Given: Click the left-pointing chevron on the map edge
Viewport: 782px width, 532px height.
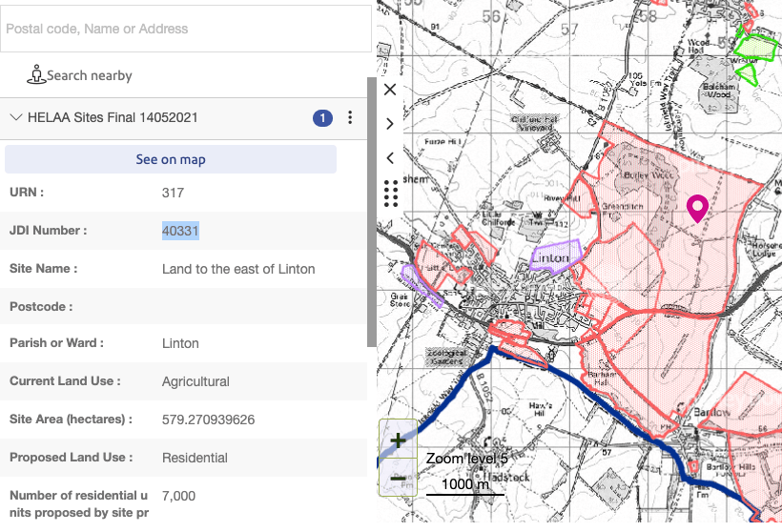Looking at the screenshot, I should click(x=389, y=158).
